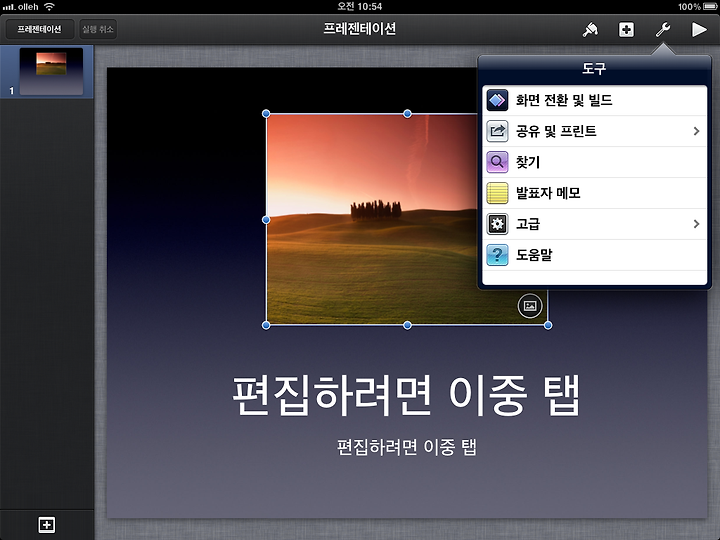Tap the olleh carrier signal indicator
Screen dimensions: 720x540
[x=21, y=6]
